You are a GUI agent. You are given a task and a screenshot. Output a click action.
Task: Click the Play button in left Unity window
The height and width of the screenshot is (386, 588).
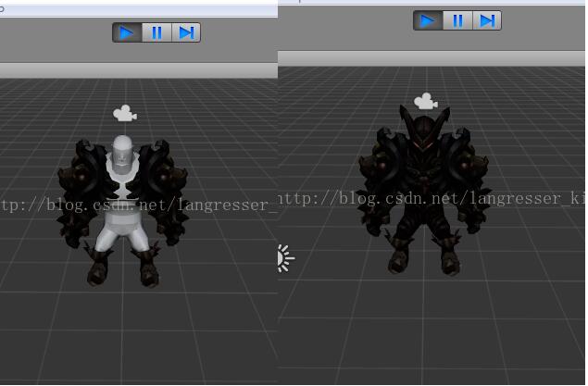coord(127,32)
